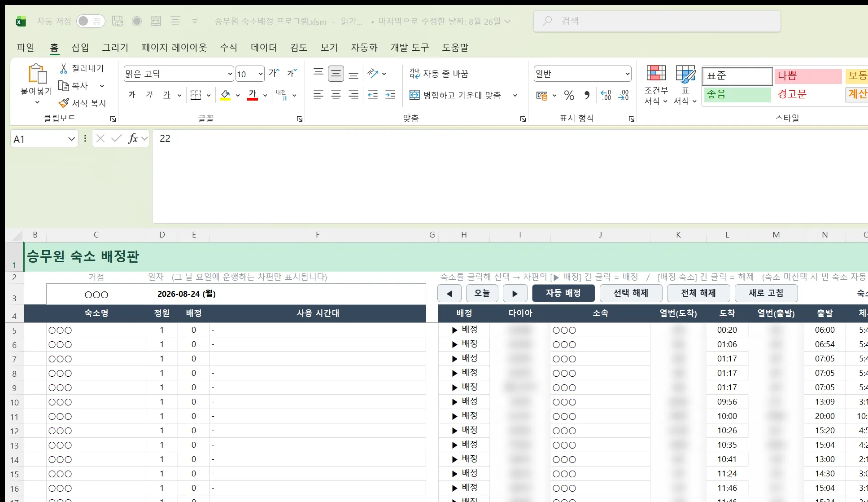The height and width of the screenshot is (502, 868).
Task: Click the 선택 해제 button
Action: point(631,293)
